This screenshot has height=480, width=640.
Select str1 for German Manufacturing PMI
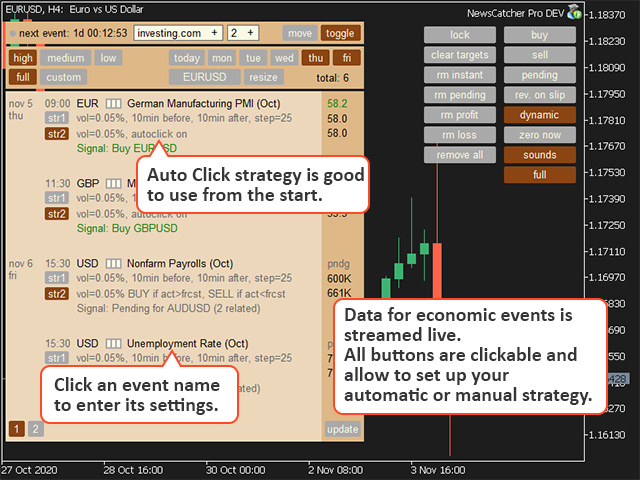tap(57, 118)
